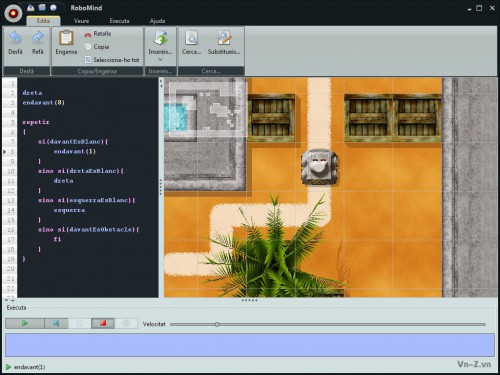500x375 pixels.
Task: Click the Insereix insert icon
Action: (x=160, y=39)
